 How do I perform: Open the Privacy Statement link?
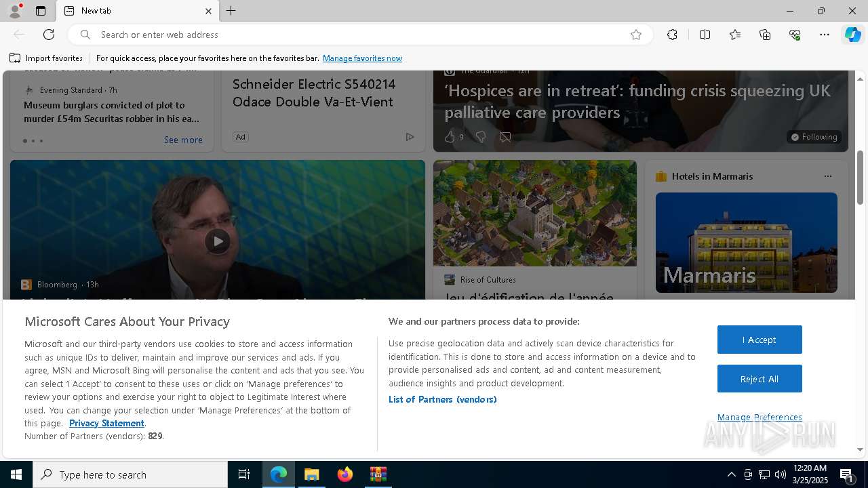coord(106,423)
